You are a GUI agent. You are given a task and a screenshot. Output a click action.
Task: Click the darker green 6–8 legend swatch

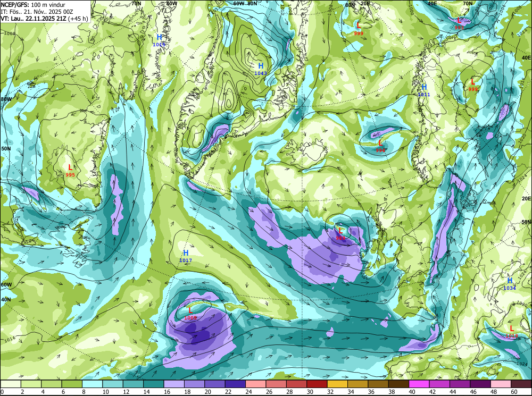(72, 384)
